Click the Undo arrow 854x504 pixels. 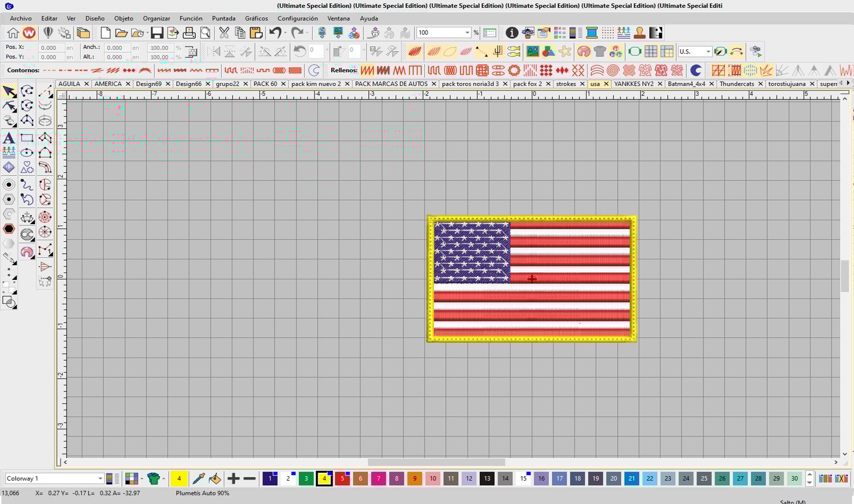click(275, 33)
